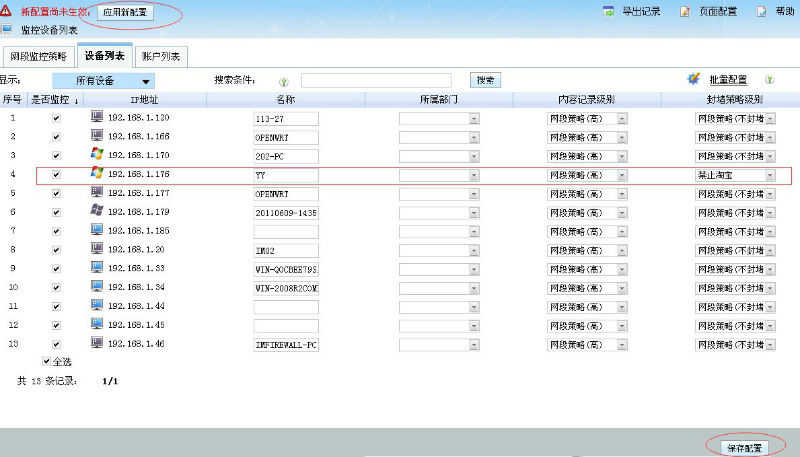Click the 保存配置 button
This screenshot has height=457, width=800.
click(744, 447)
